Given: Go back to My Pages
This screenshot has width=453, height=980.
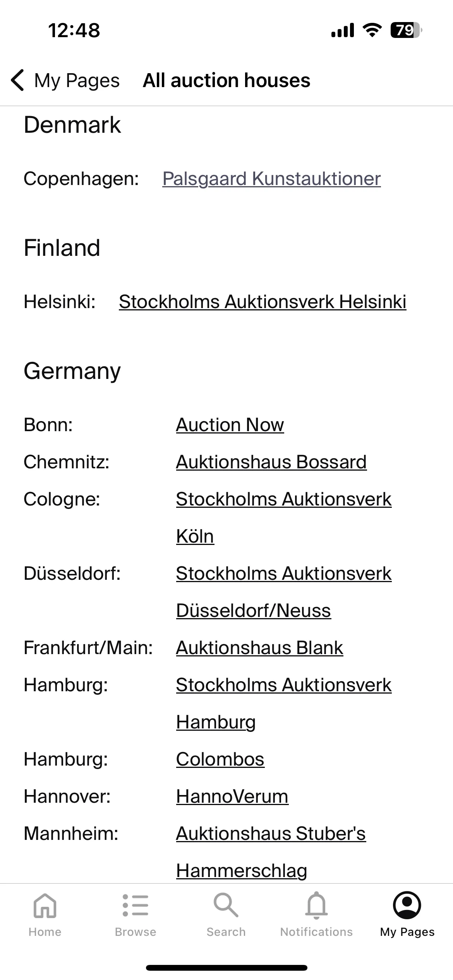Looking at the screenshot, I should click(65, 80).
